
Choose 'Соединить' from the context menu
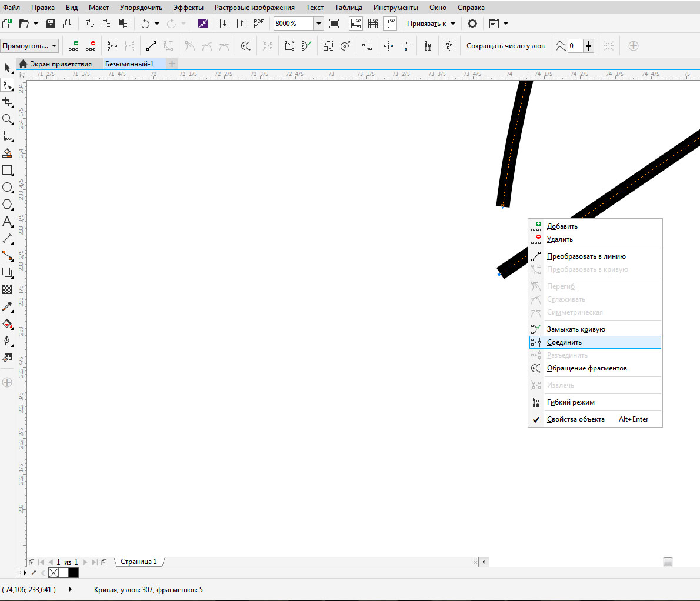pyautogui.click(x=564, y=342)
